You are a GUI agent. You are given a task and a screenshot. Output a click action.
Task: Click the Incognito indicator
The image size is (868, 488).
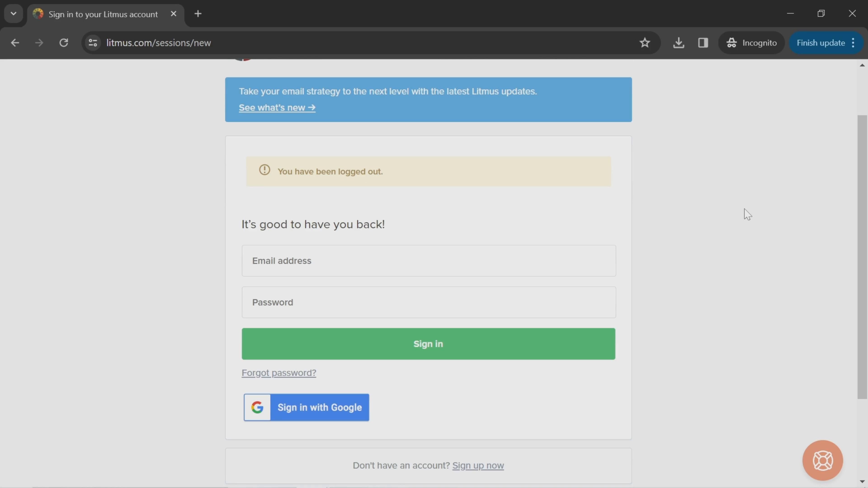coord(752,43)
